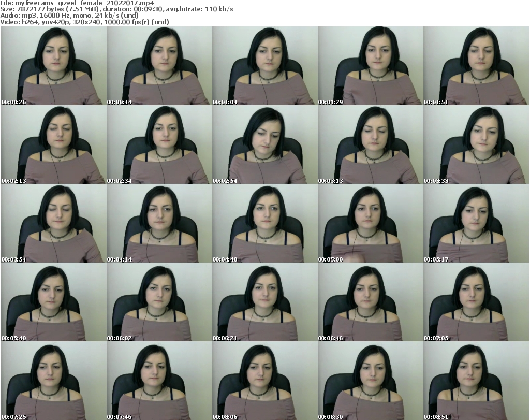Open the frame at 00:04:14
This screenshot has height=420, width=530.
[x=159, y=223]
